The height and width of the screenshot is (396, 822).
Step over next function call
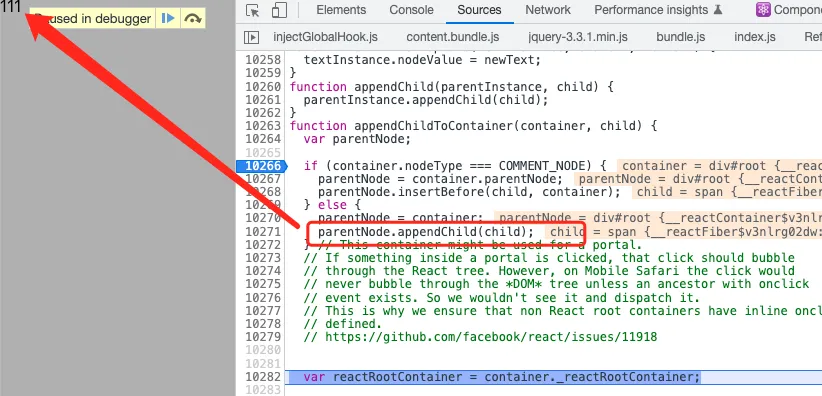pyautogui.click(x=193, y=18)
